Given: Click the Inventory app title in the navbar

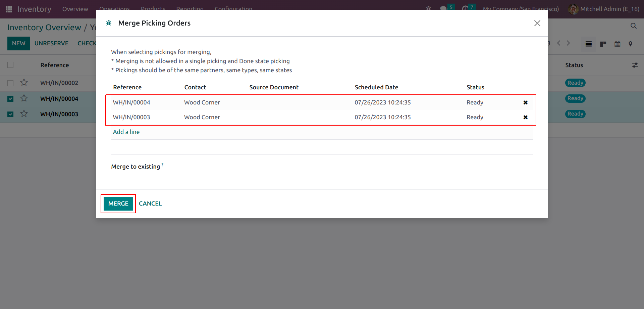Looking at the screenshot, I should [x=34, y=9].
